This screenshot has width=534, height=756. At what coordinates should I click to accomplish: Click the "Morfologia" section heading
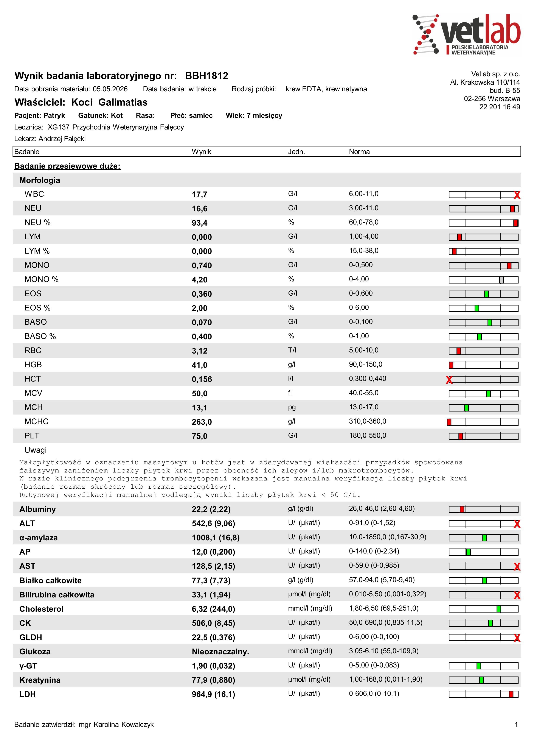(x=40, y=180)
